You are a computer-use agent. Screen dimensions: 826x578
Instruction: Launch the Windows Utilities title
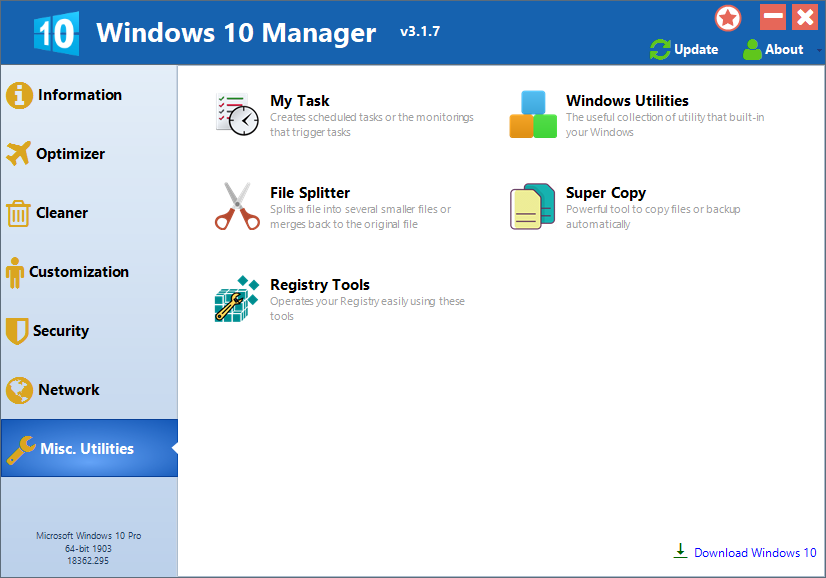click(x=627, y=101)
